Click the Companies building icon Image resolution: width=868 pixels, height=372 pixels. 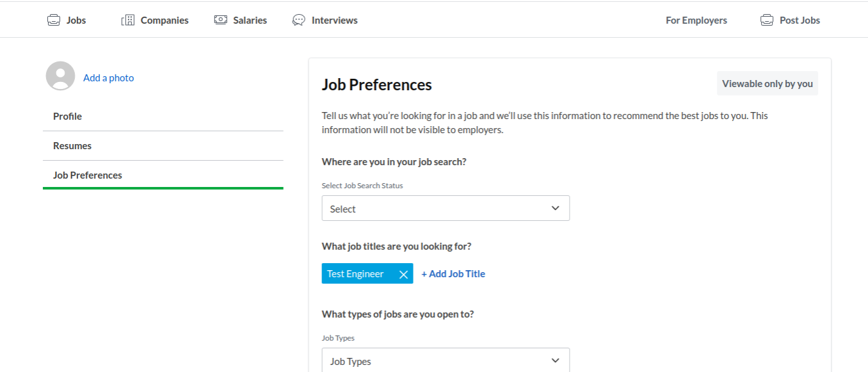pyautogui.click(x=128, y=20)
